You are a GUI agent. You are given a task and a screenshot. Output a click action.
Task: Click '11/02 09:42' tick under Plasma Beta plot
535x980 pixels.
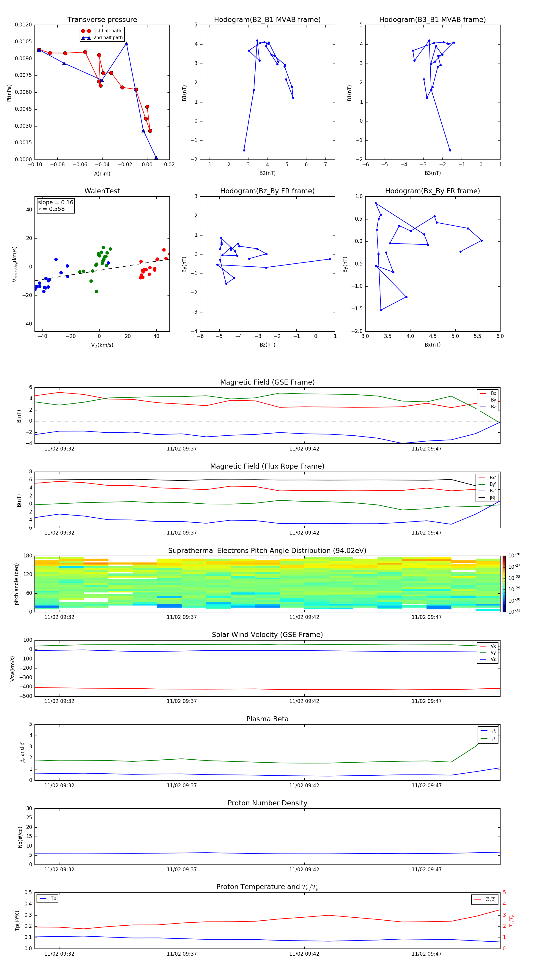[x=304, y=785]
